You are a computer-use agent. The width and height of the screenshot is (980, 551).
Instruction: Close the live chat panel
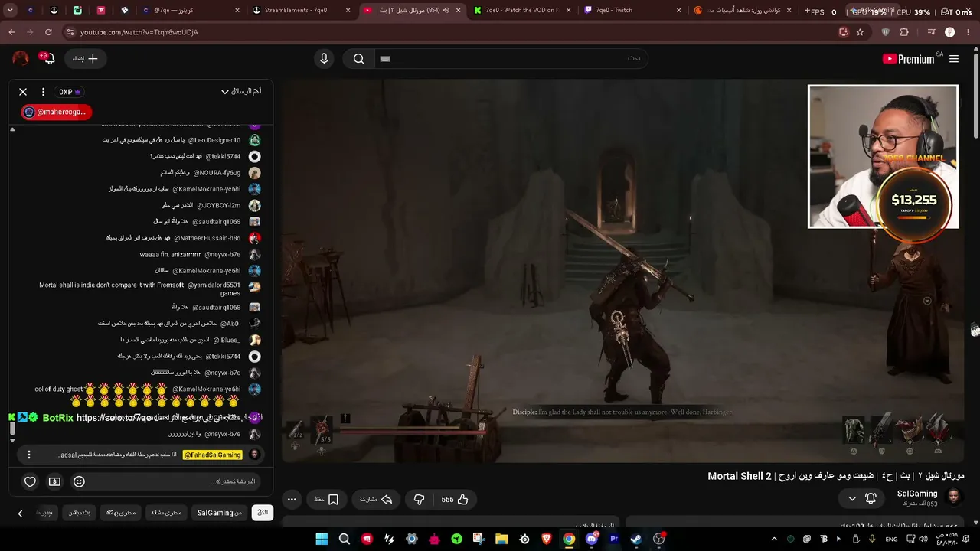coord(23,92)
